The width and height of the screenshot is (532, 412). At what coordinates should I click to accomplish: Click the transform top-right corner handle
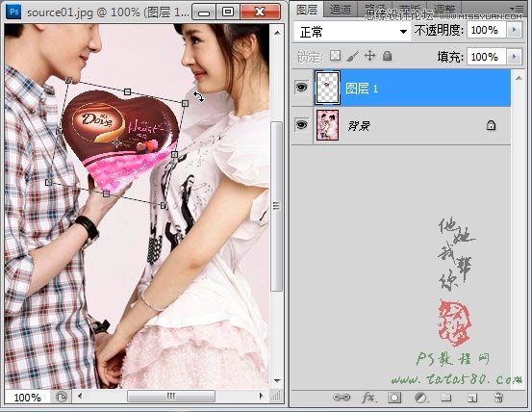click(x=185, y=103)
